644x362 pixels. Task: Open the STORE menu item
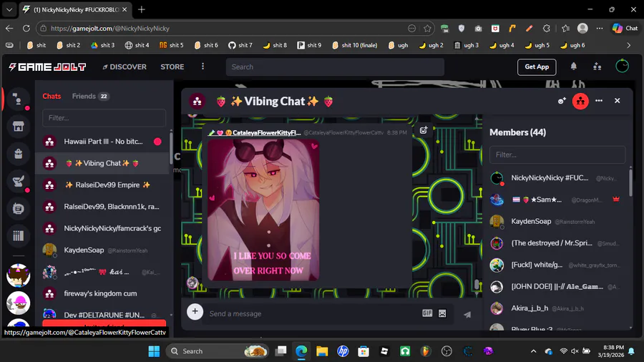click(172, 67)
